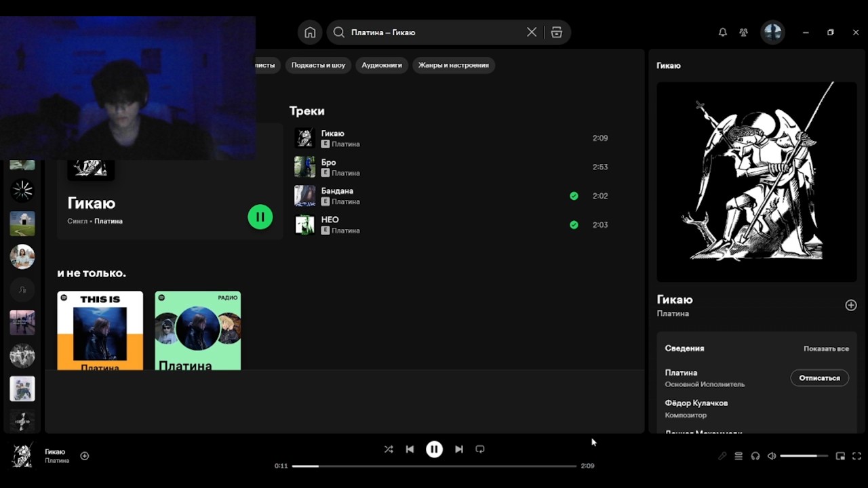Image resolution: width=868 pixels, height=488 pixels.
Task: Click Показать все in the Сведения section
Action: pos(826,348)
